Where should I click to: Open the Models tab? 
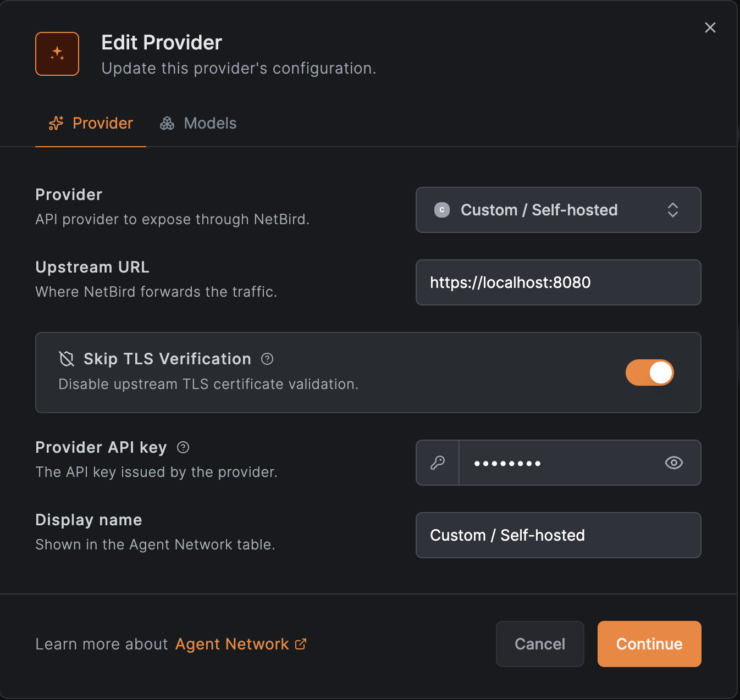198,123
